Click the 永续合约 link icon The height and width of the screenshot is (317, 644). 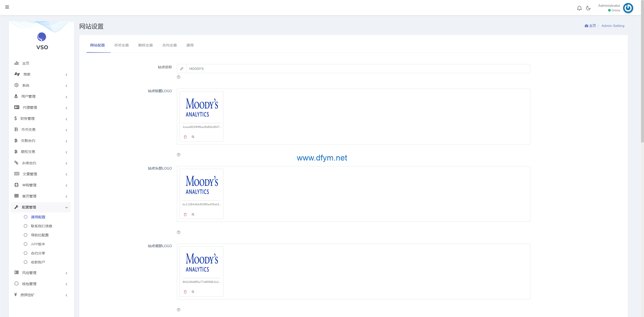pos(16,163)
